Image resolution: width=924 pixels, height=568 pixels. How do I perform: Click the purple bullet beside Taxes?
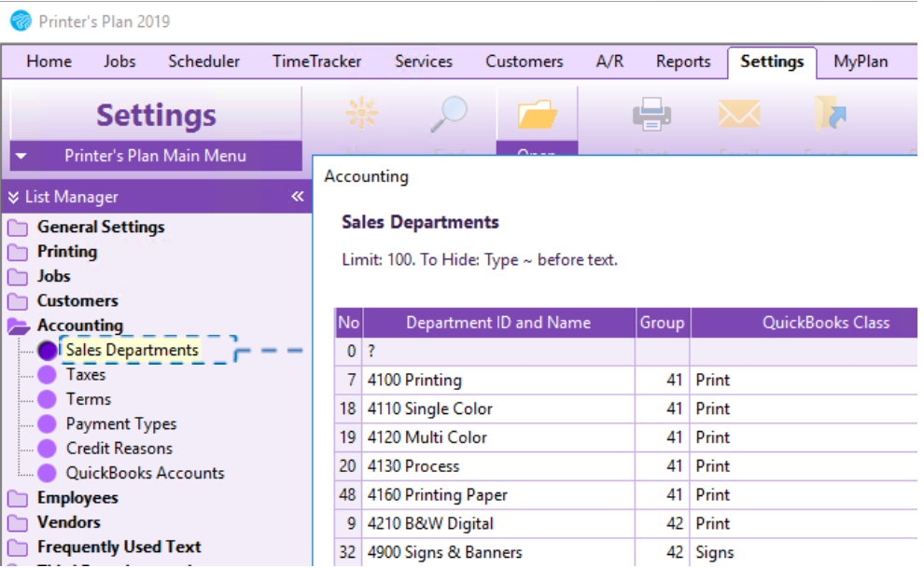48,375
